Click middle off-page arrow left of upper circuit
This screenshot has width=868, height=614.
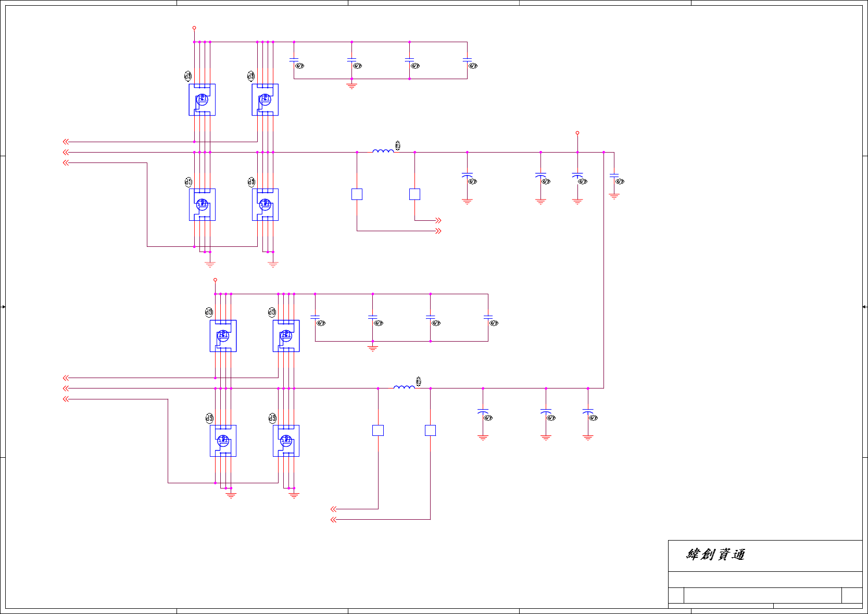coord(66,152)
